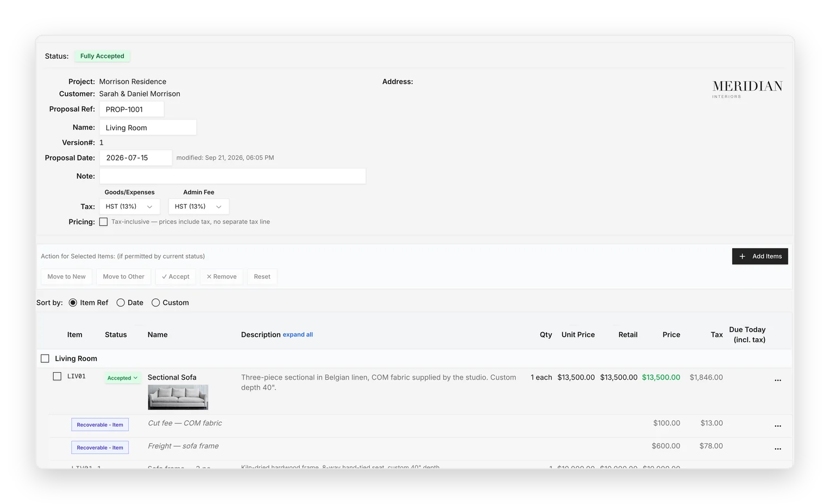Click the Move to New button

coord(66,276)
